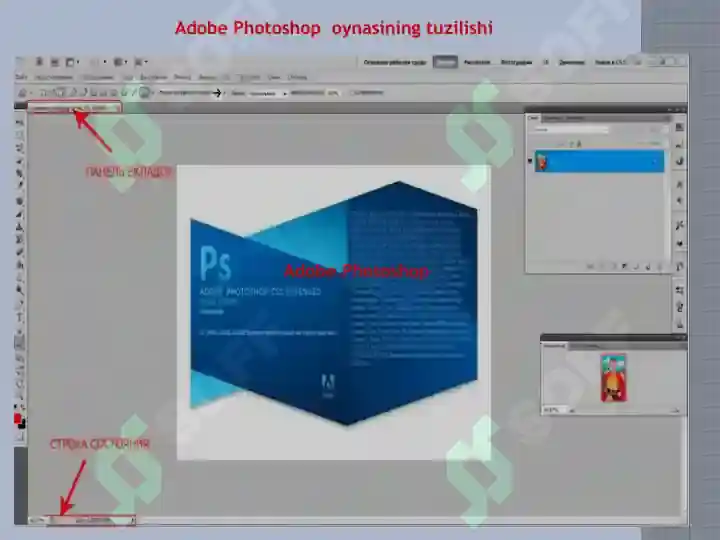Select the Rectangular Marquee tool
720x540 pixels.
click(20, 135)
